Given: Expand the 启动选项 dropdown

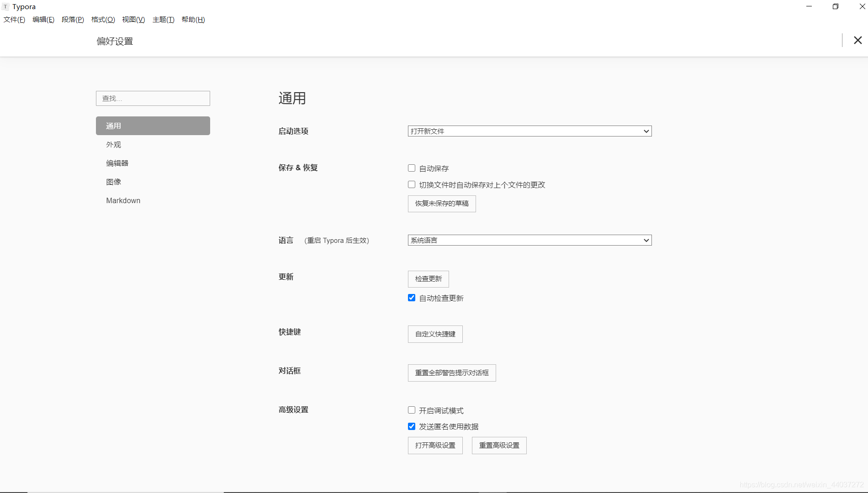Looking at the screenshot, I should 529,131.
